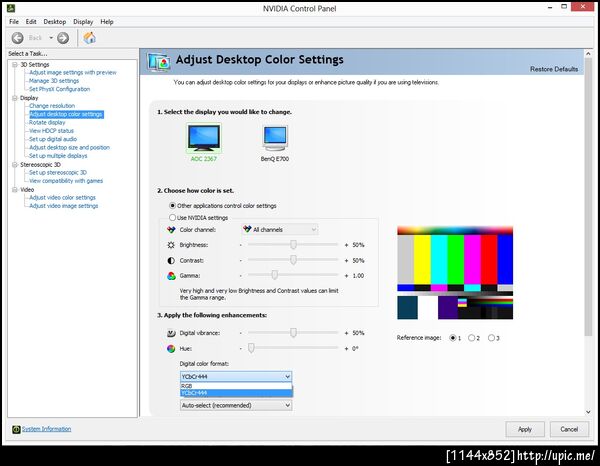Choose Reference image 1 radio button
600x466 pixels.
point(453,338)
